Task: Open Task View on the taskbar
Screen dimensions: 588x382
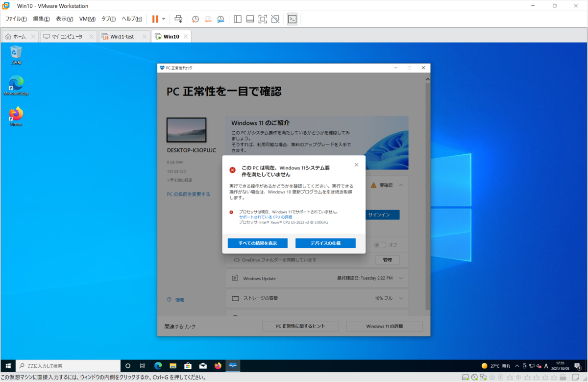Action: coord(142,366)
